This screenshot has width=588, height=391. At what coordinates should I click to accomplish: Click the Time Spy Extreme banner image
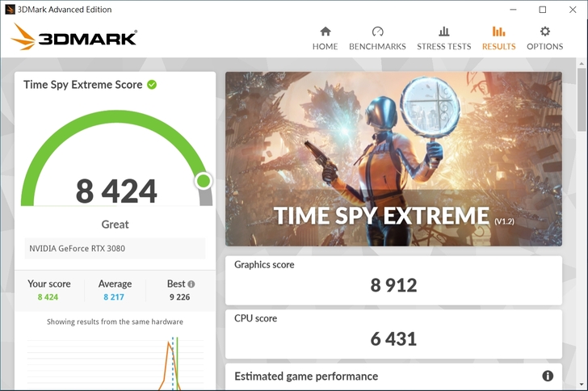click(393, 158)
